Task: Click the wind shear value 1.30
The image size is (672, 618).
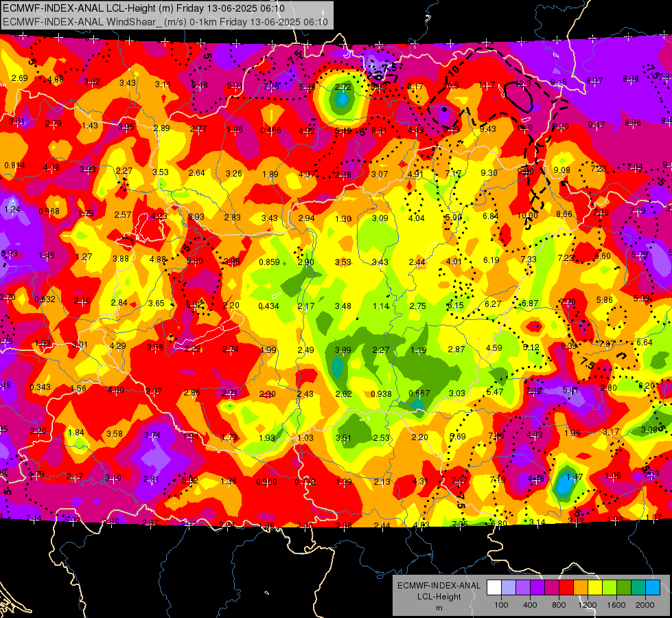Action: (x=343, y=218)
